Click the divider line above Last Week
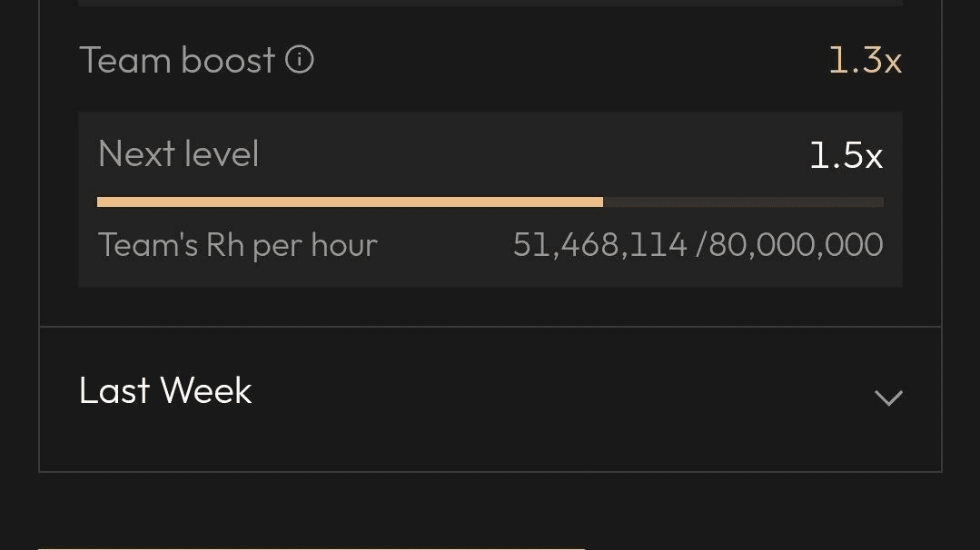The image size is (980, 550). click(x=490, y=327)
